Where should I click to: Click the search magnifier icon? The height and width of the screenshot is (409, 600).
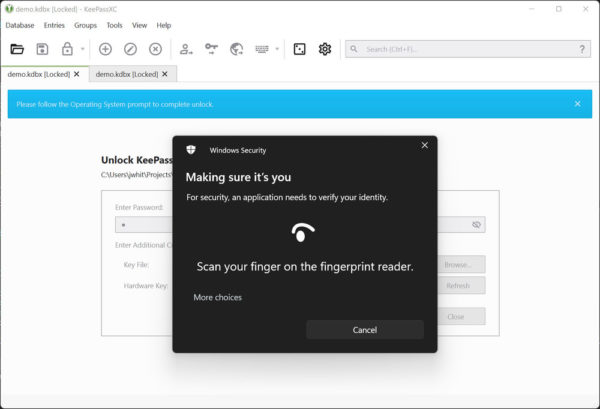pyautogui.click(x=354, y=49)
